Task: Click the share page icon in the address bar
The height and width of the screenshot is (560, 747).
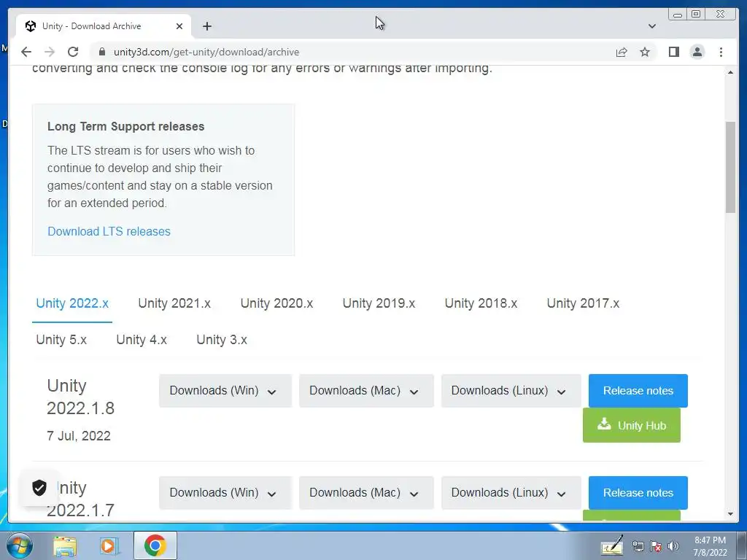Action: coord(622,52)
